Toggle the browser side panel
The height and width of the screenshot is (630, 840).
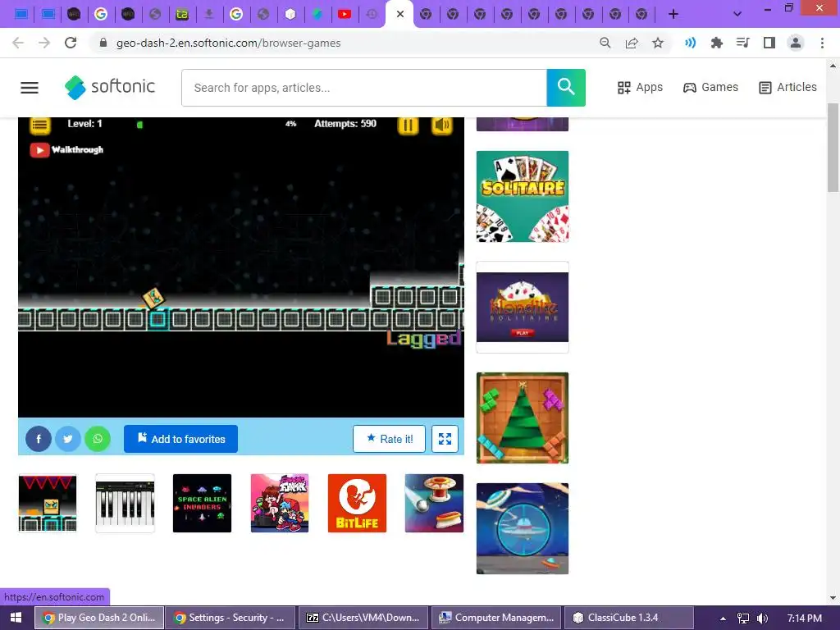769,43
